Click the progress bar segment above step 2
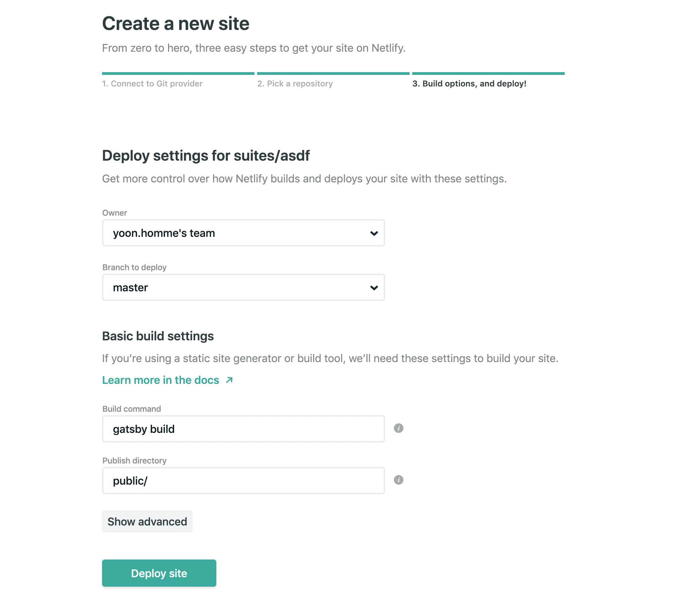Screen dimensions: 698x616 click(x=333, y=74)
